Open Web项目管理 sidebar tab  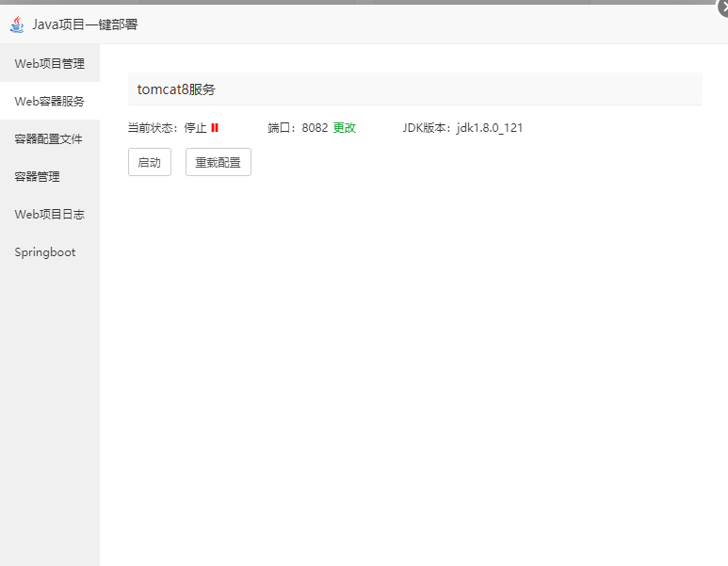tap(50, 63)
